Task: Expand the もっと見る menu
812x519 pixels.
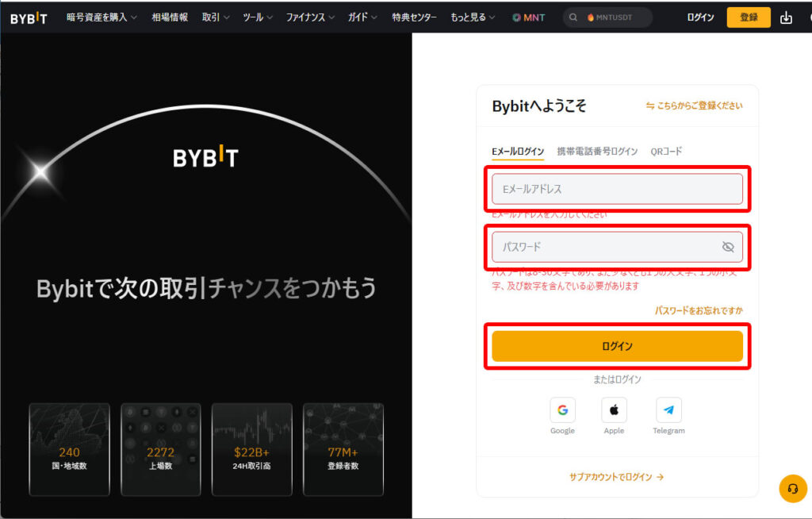Action: (x=473, y=17)
